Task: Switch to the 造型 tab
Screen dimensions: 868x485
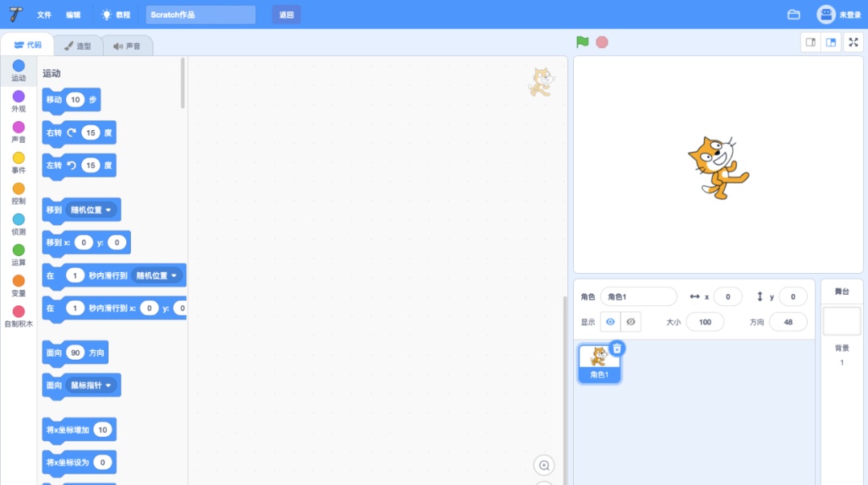Action: coord(78,46)
